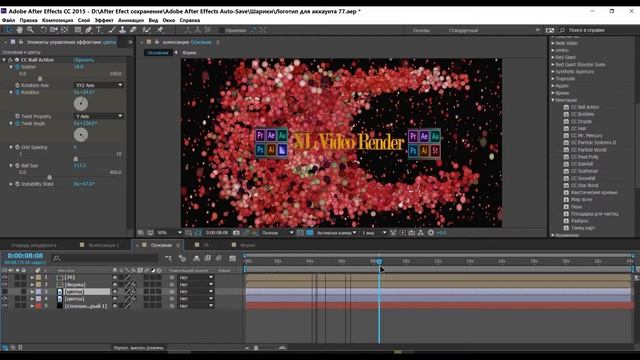The height and width of the screenshot is (360, 640).
Task: Select the Clone Stamp tool
Action: pyautogui.click(x=122, y=30)
